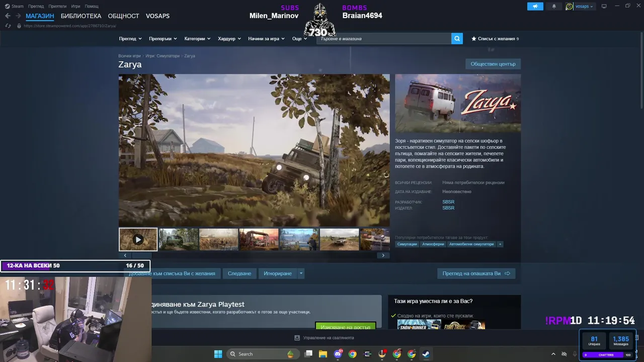644x362 pixels.
Task: Click Преглед на опашката Ви button
Action: [476, 274]
